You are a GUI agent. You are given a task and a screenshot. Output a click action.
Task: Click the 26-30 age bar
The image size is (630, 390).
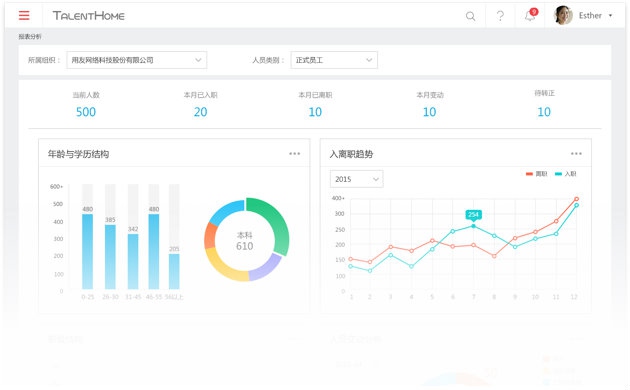coord(110,257)
